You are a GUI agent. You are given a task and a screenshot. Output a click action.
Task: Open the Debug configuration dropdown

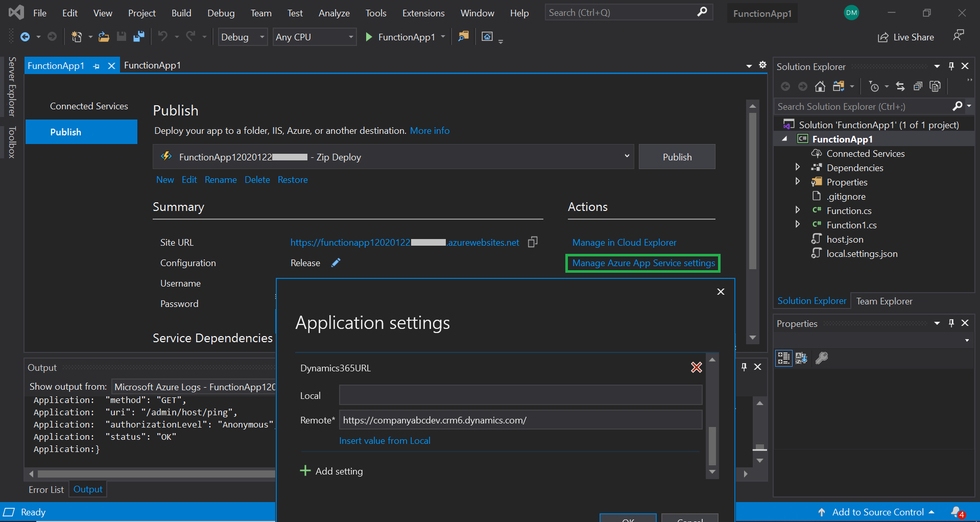[x=243, y=37]
